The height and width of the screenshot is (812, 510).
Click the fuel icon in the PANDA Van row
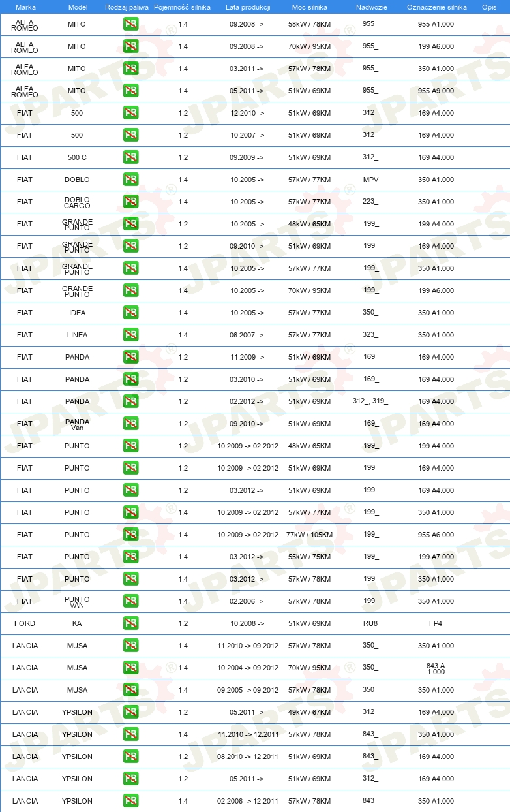(x=130, y=424)
